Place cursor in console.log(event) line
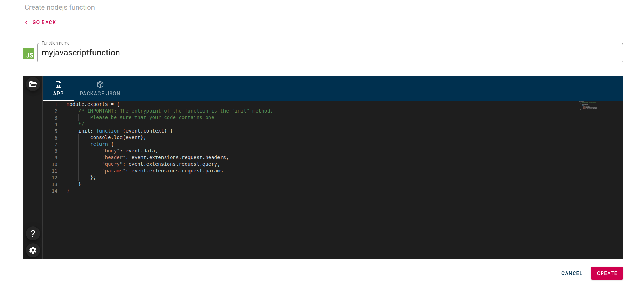The width and height of the screenshot is (644, 292). coord(118,138)
